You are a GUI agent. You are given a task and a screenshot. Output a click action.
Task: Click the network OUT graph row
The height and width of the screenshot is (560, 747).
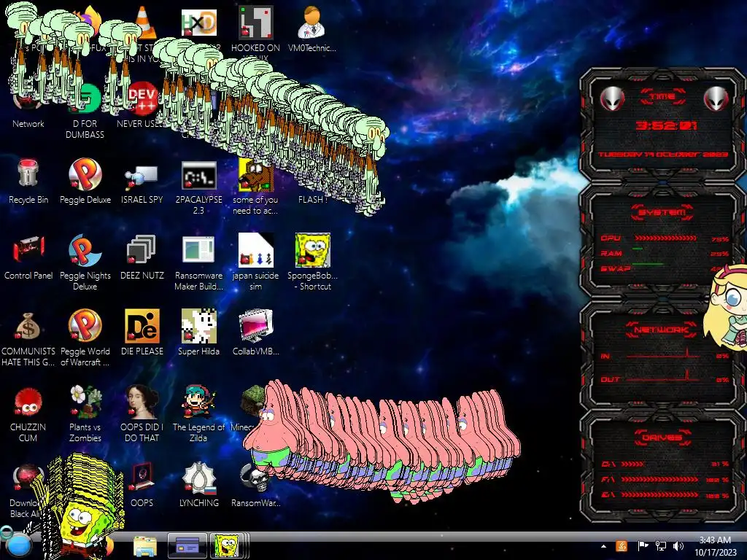coord(665,378)
